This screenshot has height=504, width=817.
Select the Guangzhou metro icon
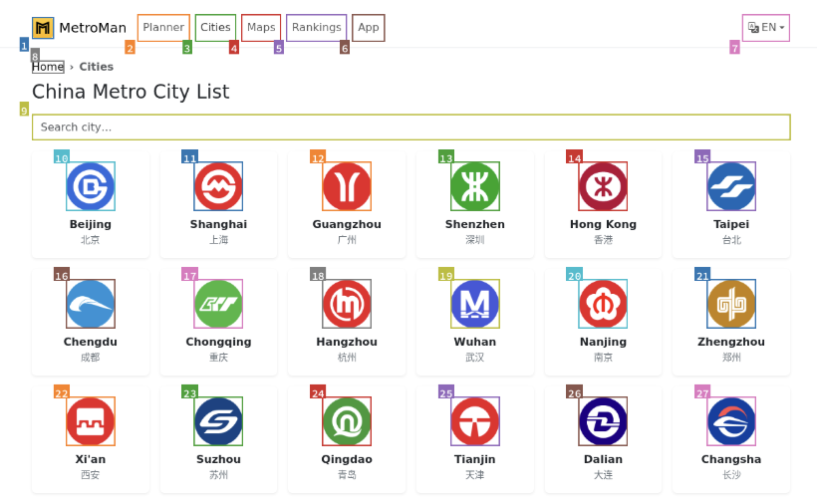pos(347,186)
